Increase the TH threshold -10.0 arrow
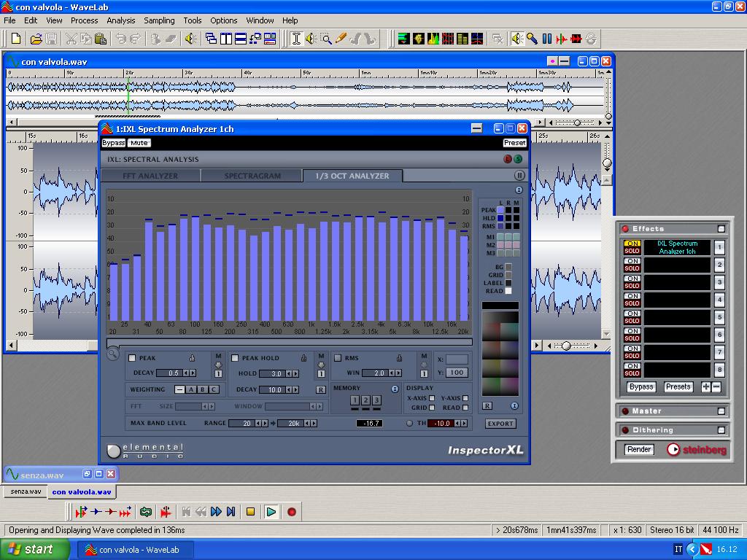This screenshot has width=747, height=560. coord(464,424)
